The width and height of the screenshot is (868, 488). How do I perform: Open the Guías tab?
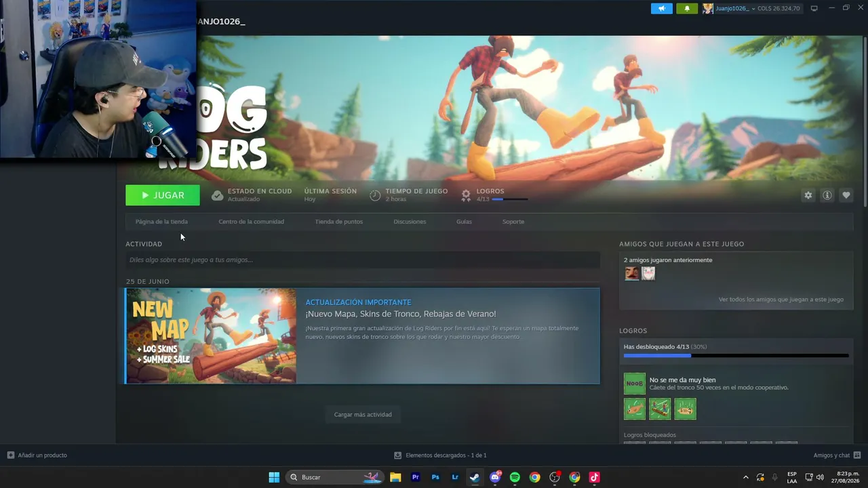[x=464, y=222]
